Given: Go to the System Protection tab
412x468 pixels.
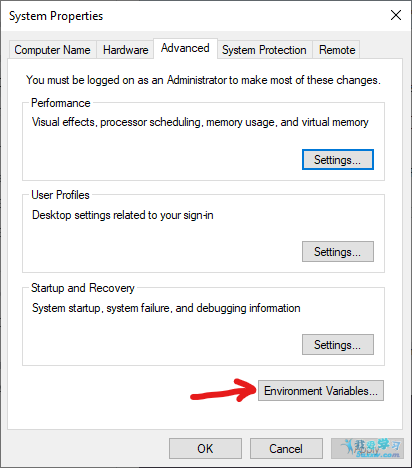Looking at the screenshot, I should [x=264, y=50].
